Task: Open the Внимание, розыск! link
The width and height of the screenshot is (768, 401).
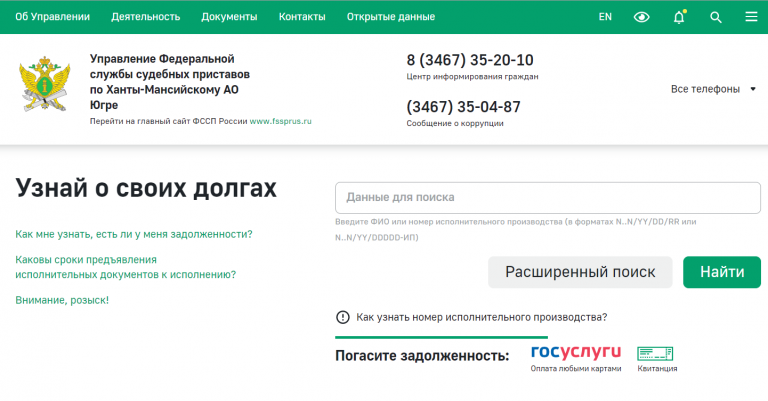Action: (x=62, y=300)
